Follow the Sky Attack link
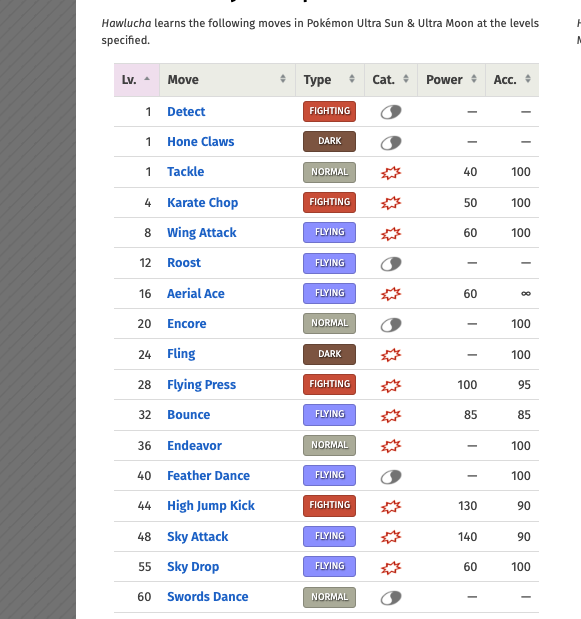The width and height of the screenshot is (581, 619). (197, 537)
